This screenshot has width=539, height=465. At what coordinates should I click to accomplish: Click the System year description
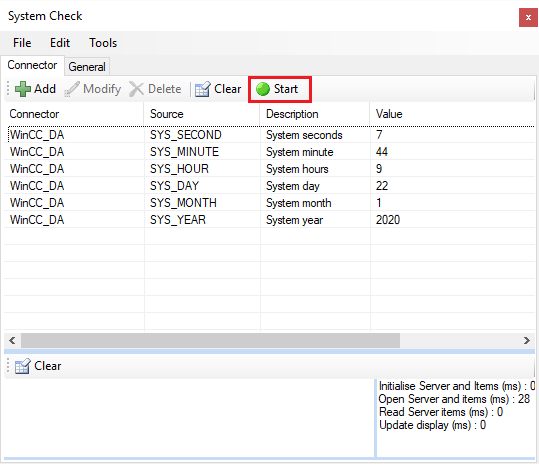295,220
